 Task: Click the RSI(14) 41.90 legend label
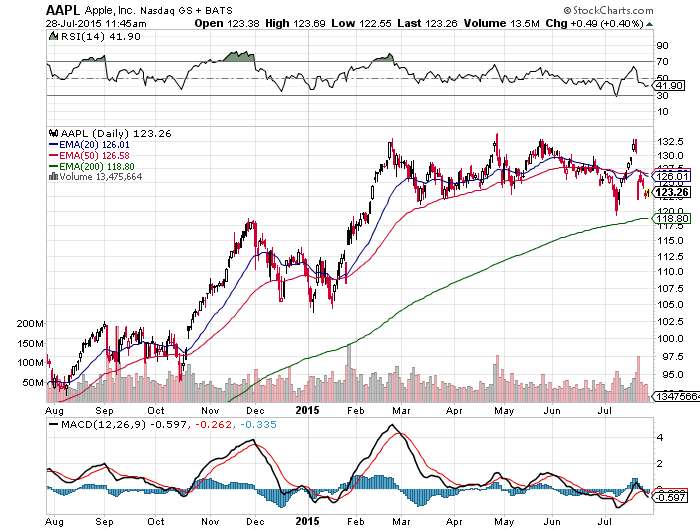point(100,37)
